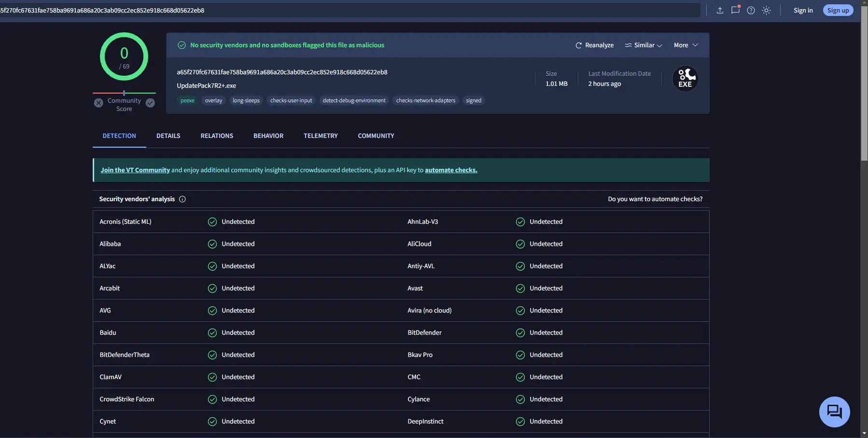Image resolution: width=868 pixels, height=438 pixels.
Task: Click the community score slider bar
Action: [124, 93]
